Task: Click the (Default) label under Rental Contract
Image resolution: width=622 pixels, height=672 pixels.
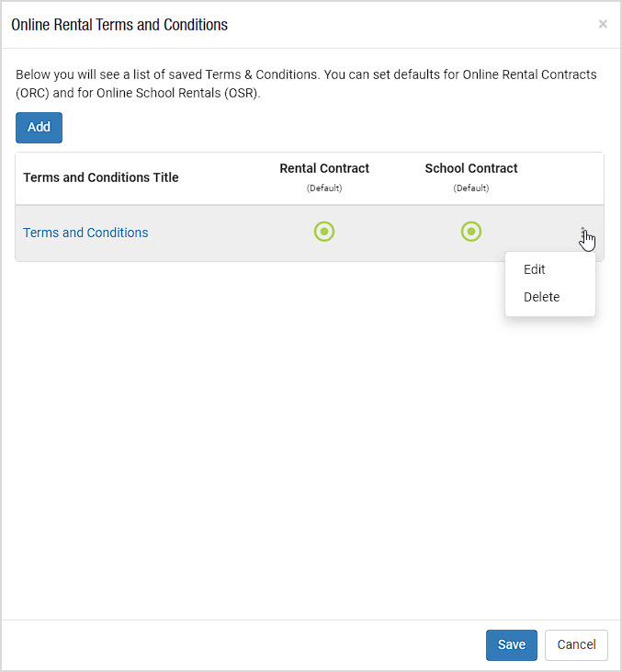Action: pos(324,188)
